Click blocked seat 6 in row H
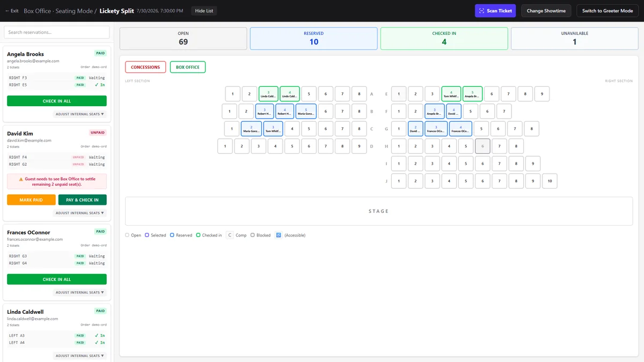 click(482, 146)
